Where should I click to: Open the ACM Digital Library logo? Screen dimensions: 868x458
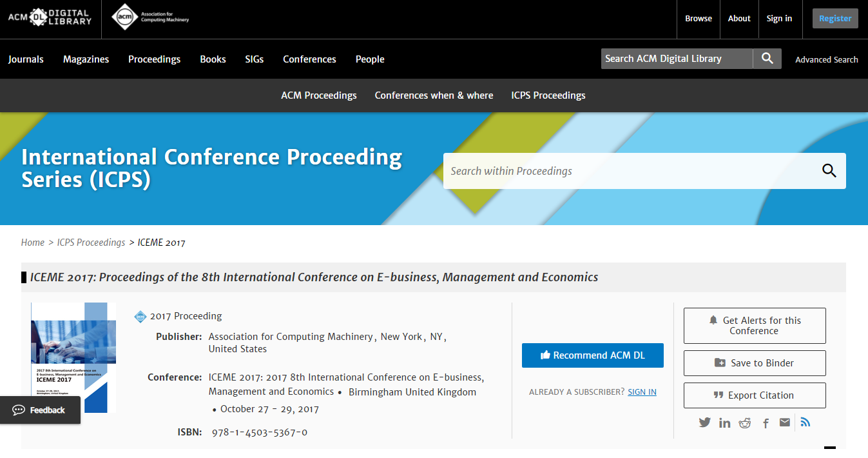pos(50,17)
